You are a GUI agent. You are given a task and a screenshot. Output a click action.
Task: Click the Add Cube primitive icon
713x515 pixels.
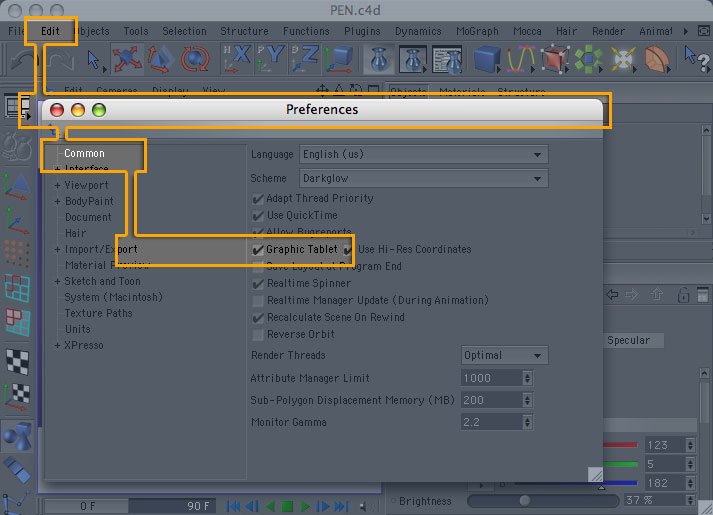coord(486,60)
